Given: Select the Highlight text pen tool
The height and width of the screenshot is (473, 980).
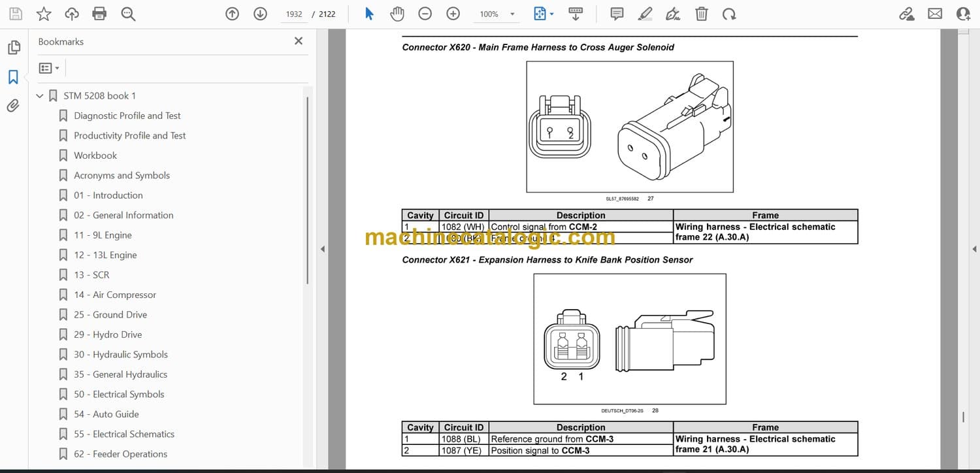Looking at the screenshot, I should coord(645,14).
